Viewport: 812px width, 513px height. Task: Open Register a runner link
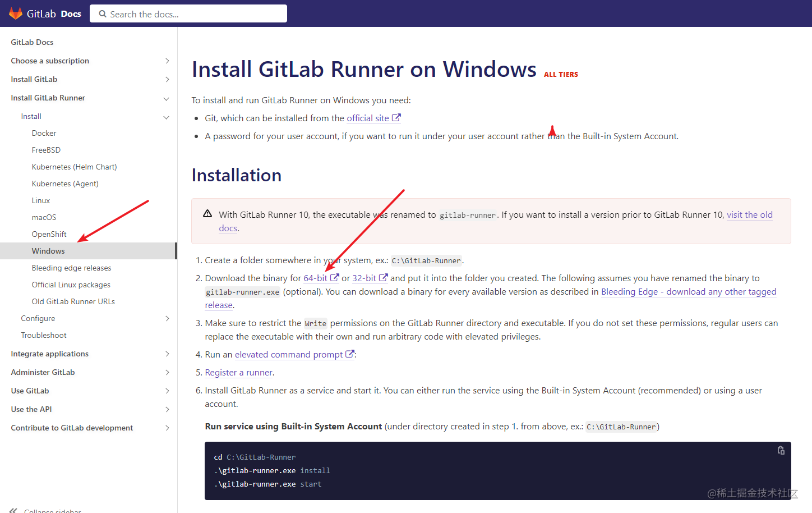[238, 372]
